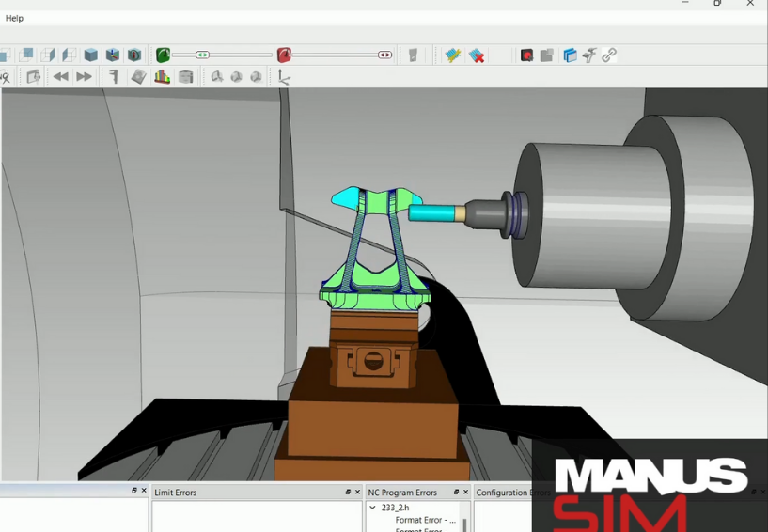Click the coordinate axes display icon
Screen dimensions: 768x532
click(284, 77)
